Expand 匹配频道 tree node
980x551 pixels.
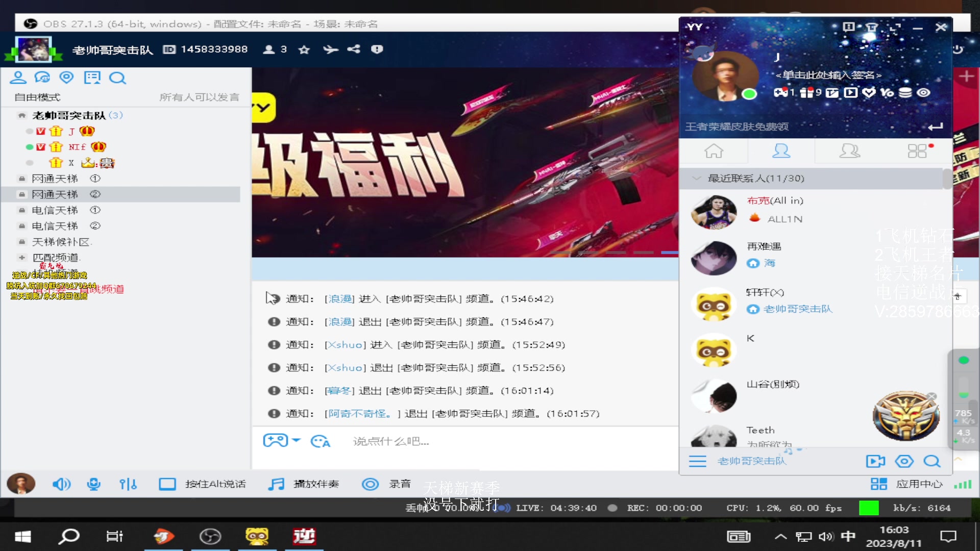click(21, 258)
